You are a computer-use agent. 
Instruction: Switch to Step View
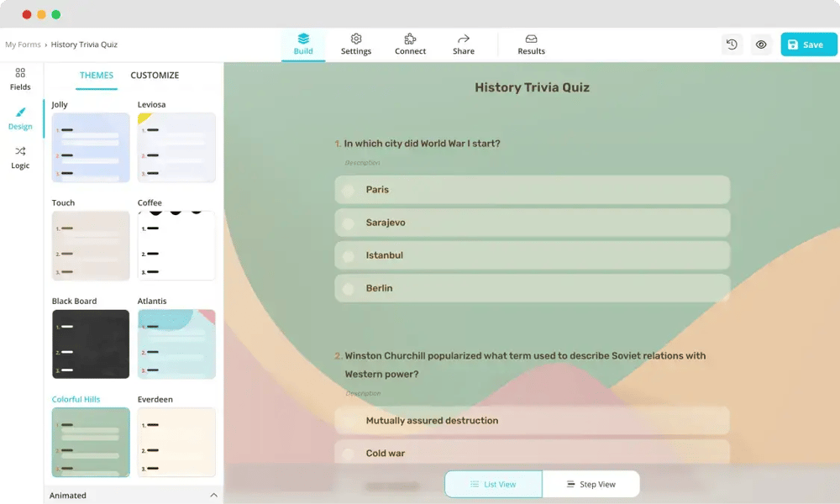coord(591,484)
